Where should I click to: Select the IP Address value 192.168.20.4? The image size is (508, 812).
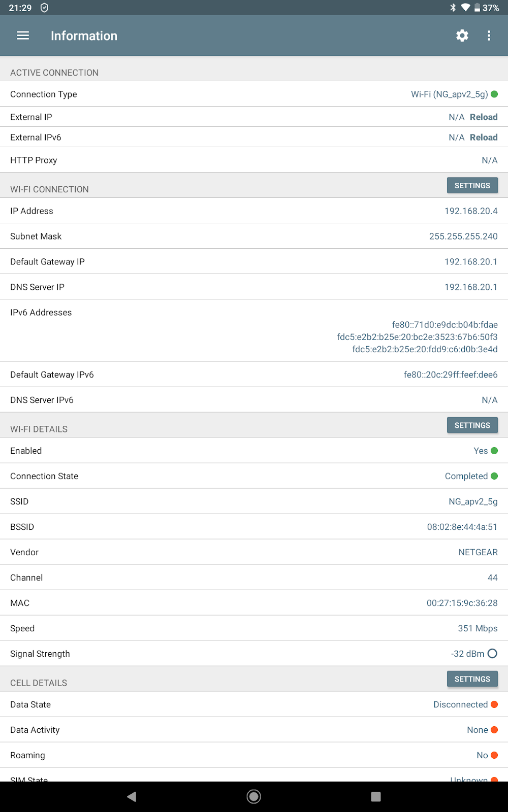(470, 211)
